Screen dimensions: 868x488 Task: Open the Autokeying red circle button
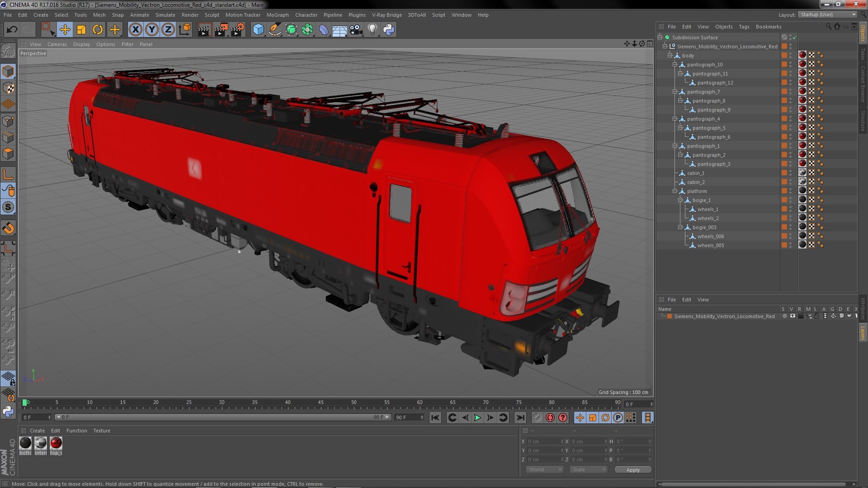coord(550,418)
